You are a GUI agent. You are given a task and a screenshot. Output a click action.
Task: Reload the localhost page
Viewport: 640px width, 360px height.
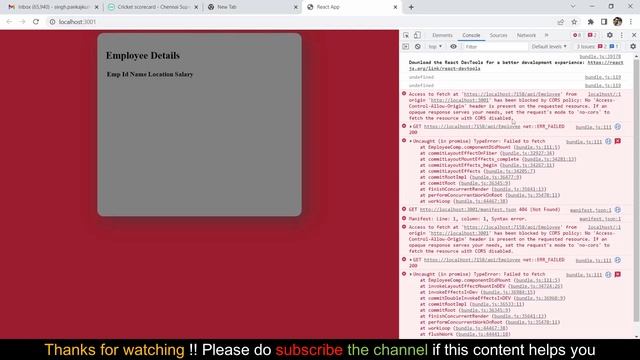coord(36,22)
